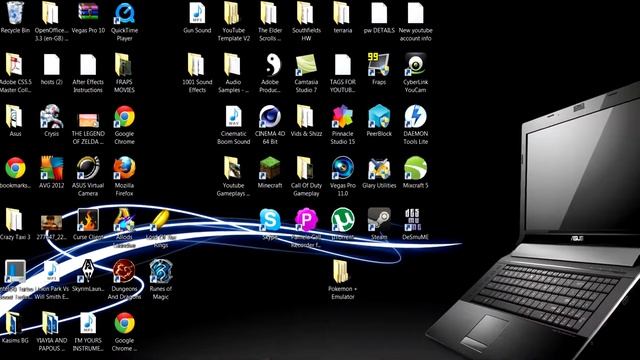This screenshot has width=640, height=360.
Task: Launch Lord Of The Rings shortcut
Action: coord(160,220)
